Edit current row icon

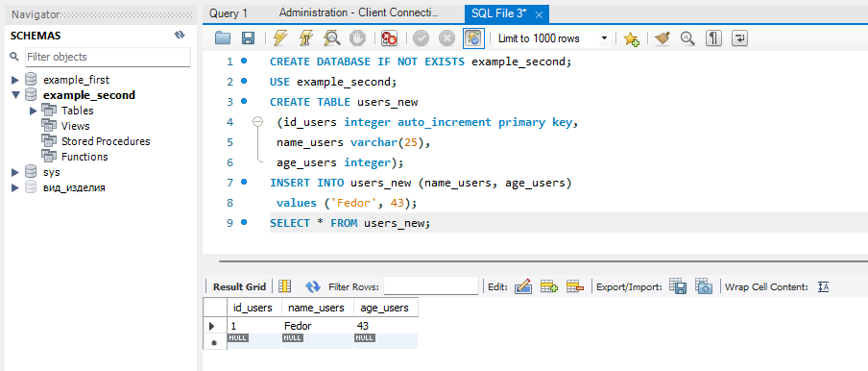523,286
